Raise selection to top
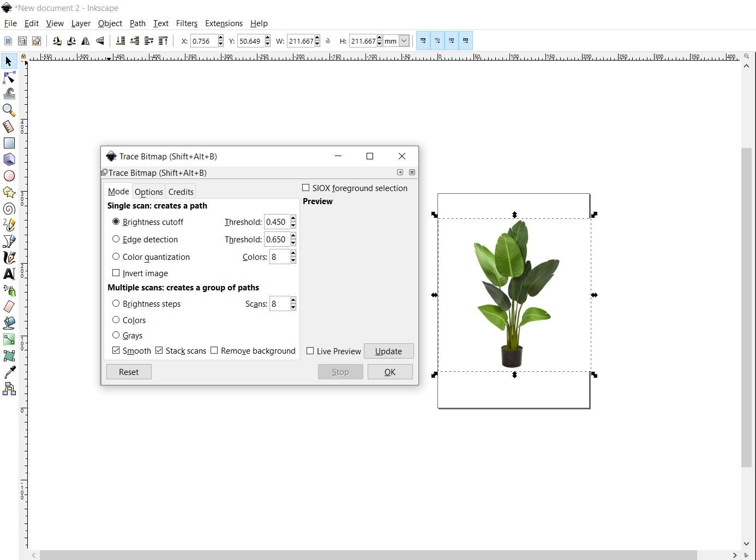This screenshot has height=560, width=756. pyautogui.click(x=163, y=41)
